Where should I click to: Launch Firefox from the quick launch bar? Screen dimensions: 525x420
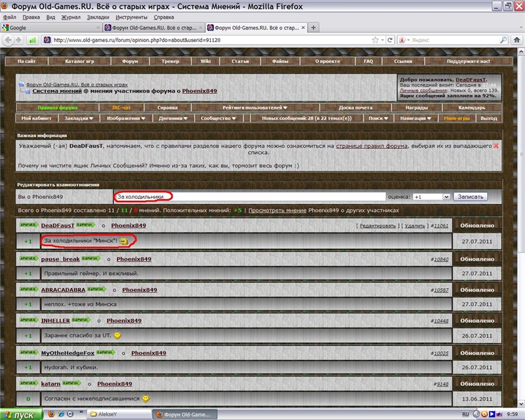pos(51,414)
